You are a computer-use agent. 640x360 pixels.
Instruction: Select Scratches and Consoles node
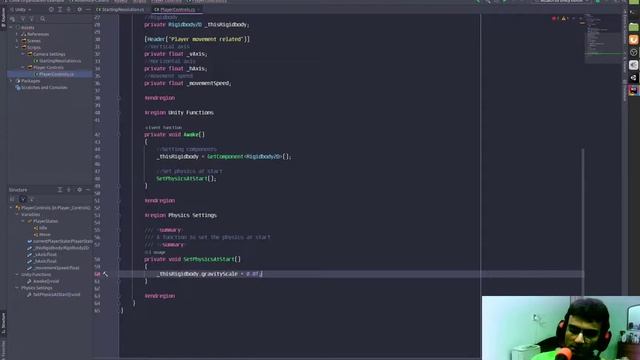(42, 87)
